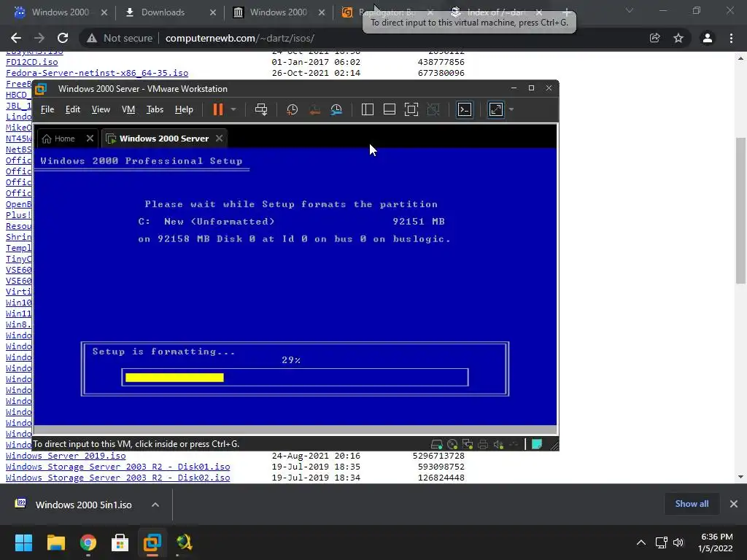Open VMware Tabs menu

[155, 109]
